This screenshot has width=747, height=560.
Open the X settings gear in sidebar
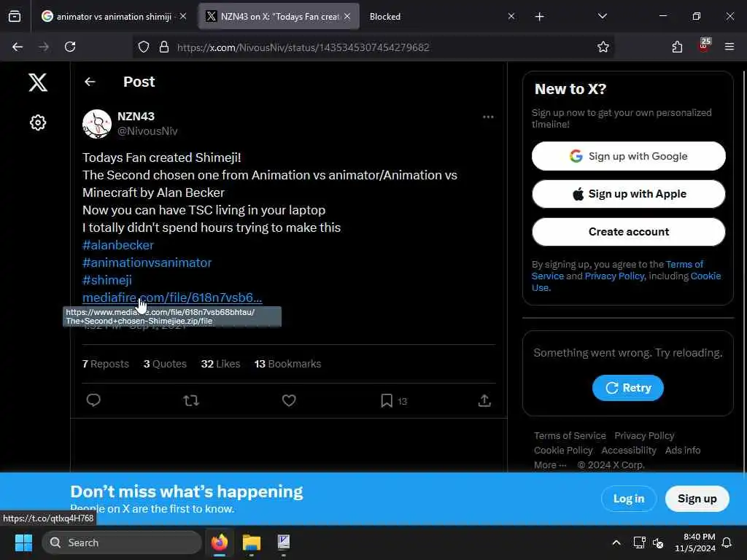(x=38, y=122)
